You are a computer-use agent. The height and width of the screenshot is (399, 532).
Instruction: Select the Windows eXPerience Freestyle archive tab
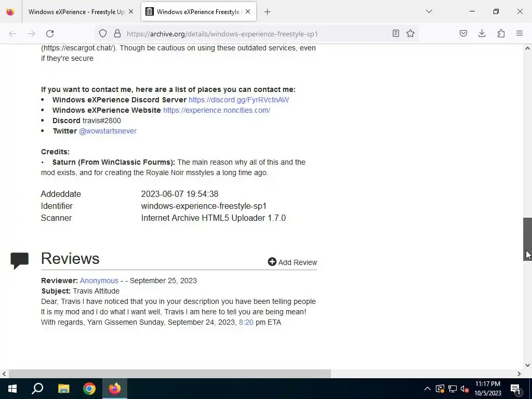tap(199, 11)
